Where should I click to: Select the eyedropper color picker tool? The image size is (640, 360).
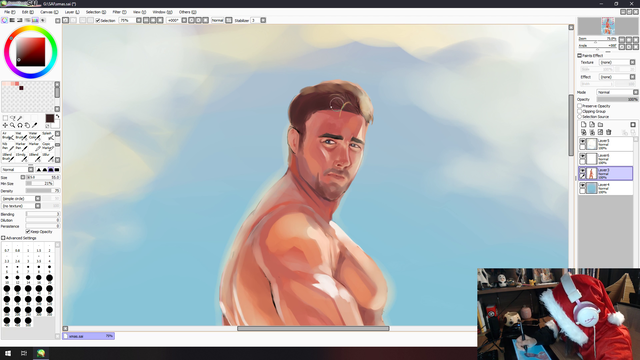34,125
